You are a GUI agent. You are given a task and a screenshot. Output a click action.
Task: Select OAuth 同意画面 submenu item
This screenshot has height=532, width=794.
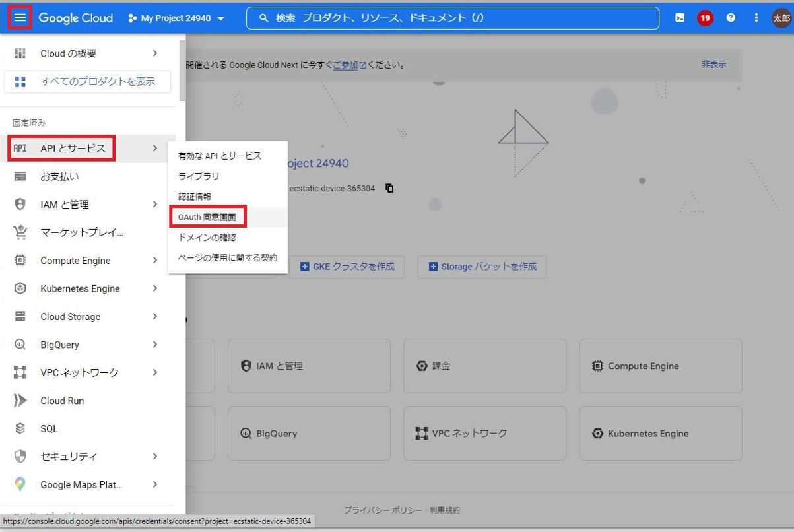(x=228, y=217)
